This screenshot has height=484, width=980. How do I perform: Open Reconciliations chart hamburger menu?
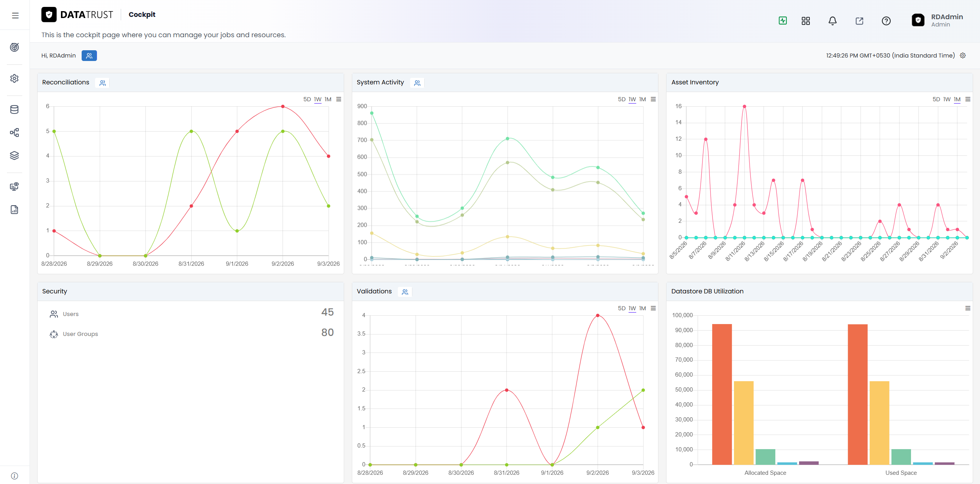click(339, 99)
